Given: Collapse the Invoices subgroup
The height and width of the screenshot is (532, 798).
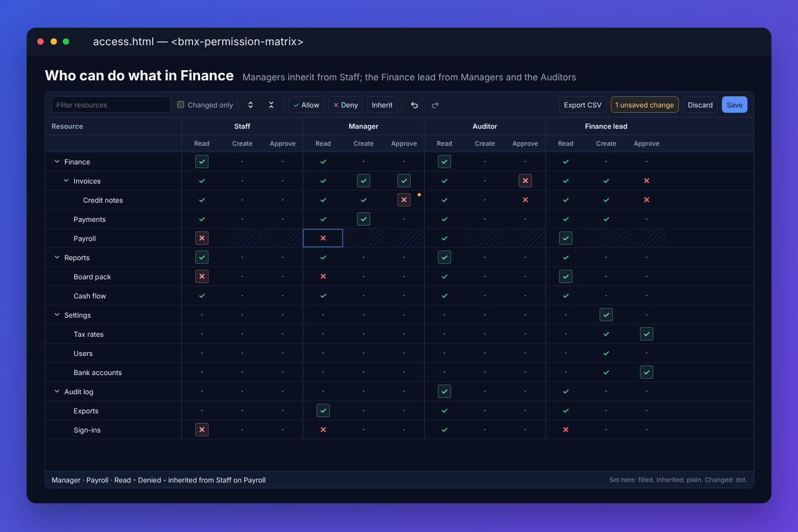Looking at the screenshot, I should click(66, 181).
